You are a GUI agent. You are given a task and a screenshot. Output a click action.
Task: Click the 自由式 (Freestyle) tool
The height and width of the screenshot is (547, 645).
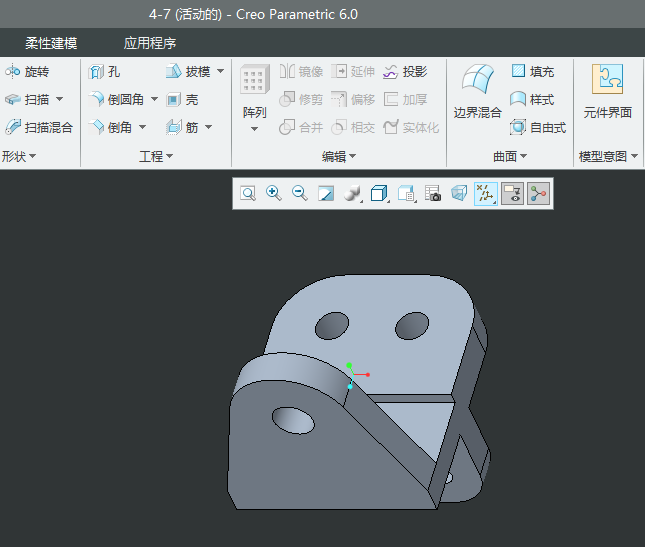[x=538, y=127]
